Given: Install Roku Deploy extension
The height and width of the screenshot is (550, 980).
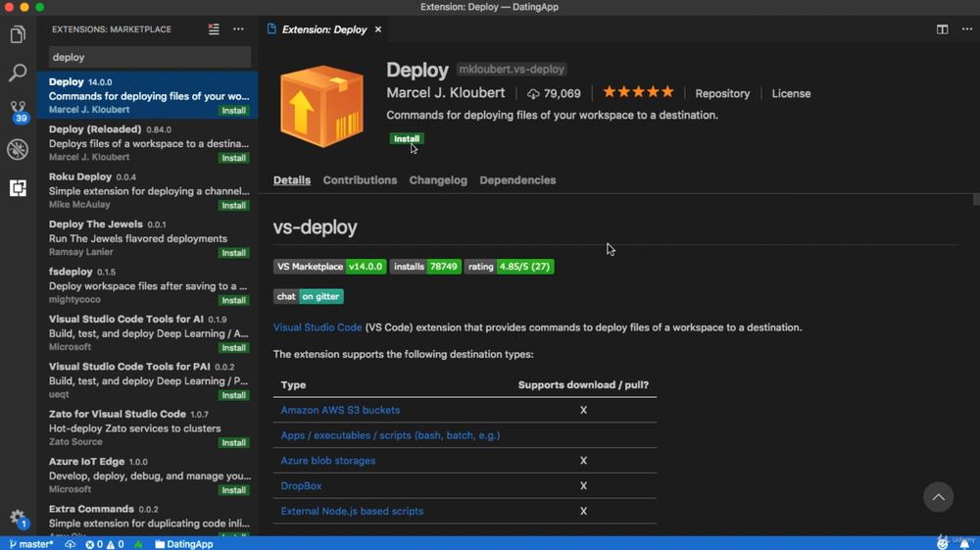Looking at the screenshot, I should click(234, 206).
